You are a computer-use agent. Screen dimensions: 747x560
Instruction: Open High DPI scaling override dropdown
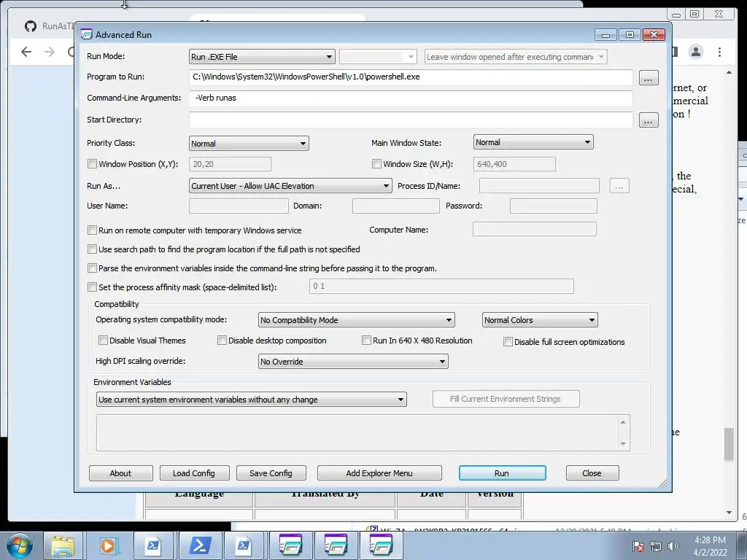coord(353,362)
